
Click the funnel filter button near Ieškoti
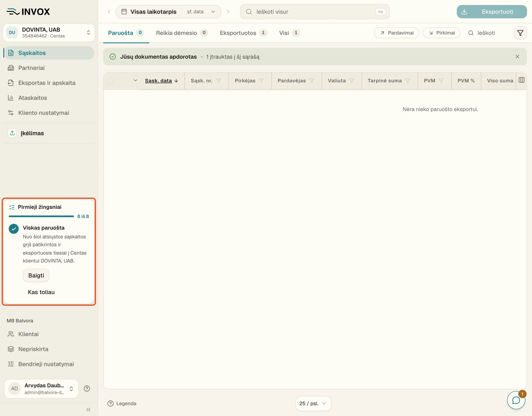[x=520, y=33]
